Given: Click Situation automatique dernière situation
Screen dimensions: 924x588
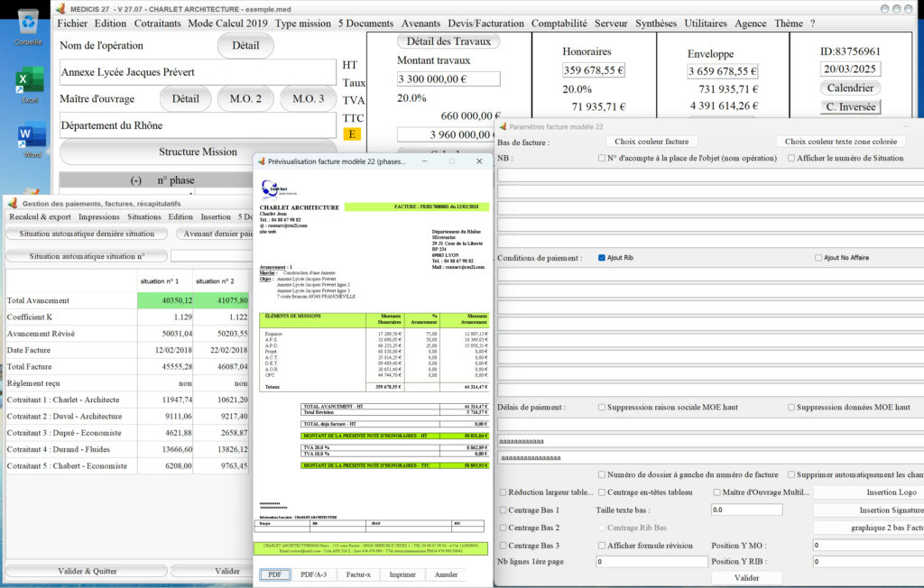Looking at the screenshot, I should tap(87, 234).
